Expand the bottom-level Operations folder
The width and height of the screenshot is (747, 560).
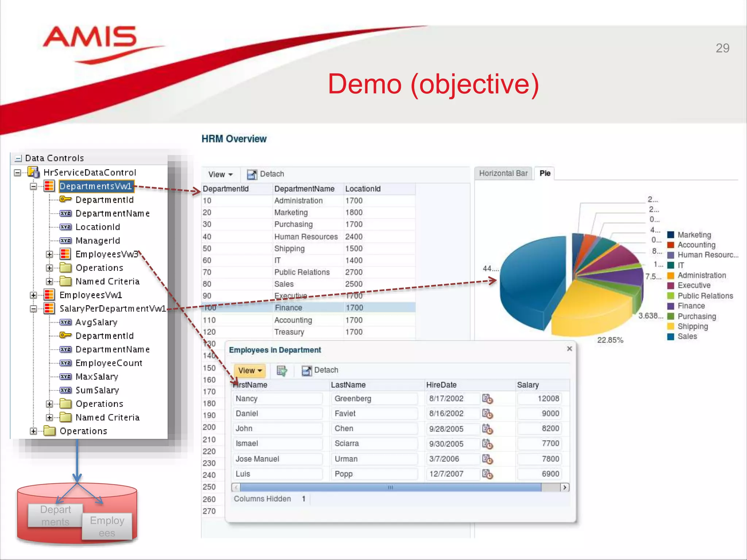(x=33, y=431)
